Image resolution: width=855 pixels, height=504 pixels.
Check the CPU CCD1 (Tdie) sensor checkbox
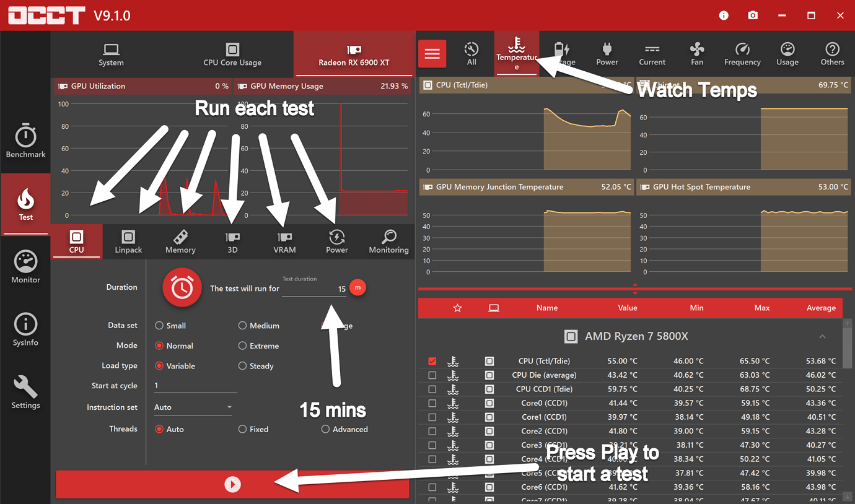[432, 389]
